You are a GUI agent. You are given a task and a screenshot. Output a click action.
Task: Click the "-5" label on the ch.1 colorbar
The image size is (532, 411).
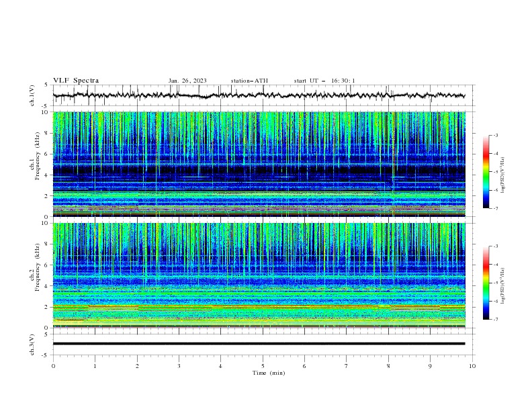pyautogui.click(x=495, y=172)
